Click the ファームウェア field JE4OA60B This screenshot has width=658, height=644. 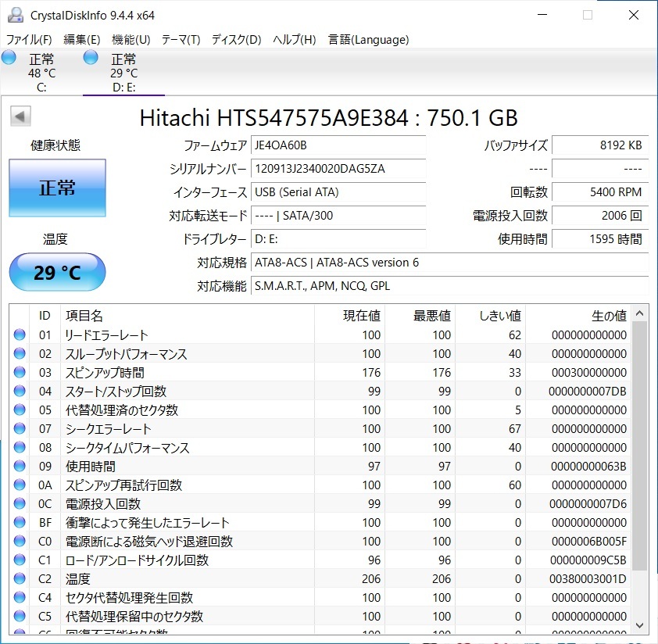[338, 145]
